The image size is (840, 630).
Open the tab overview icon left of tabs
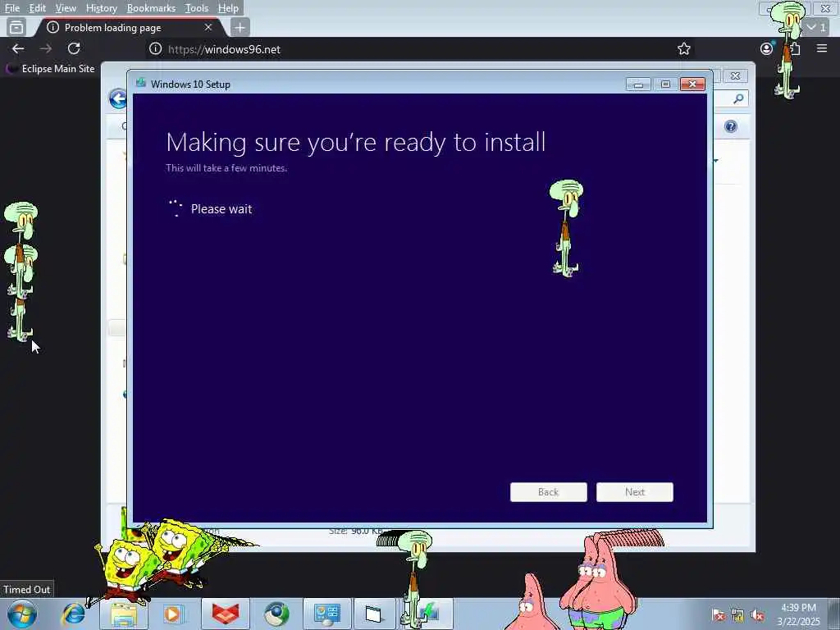pyautogui.click(x=16, y=27)
